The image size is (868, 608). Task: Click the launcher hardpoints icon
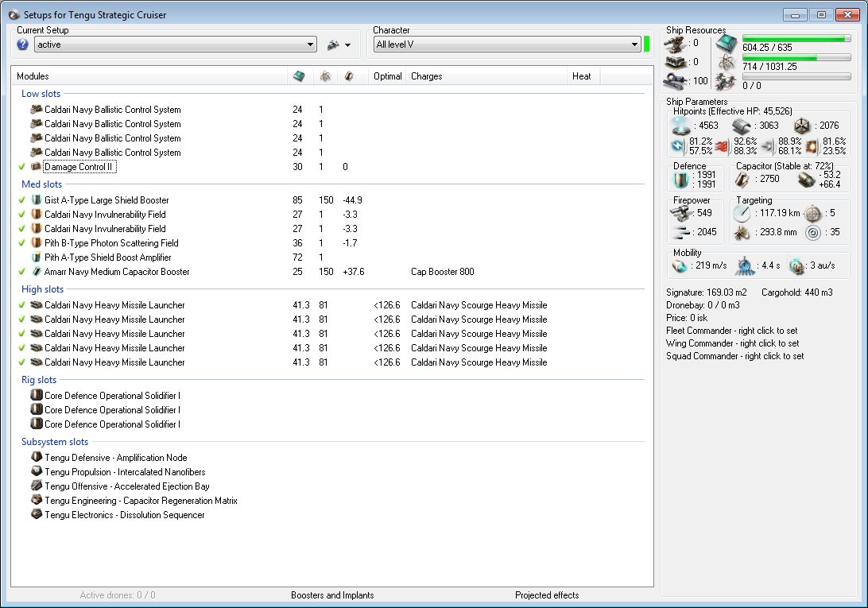click(x=676, y=63)
